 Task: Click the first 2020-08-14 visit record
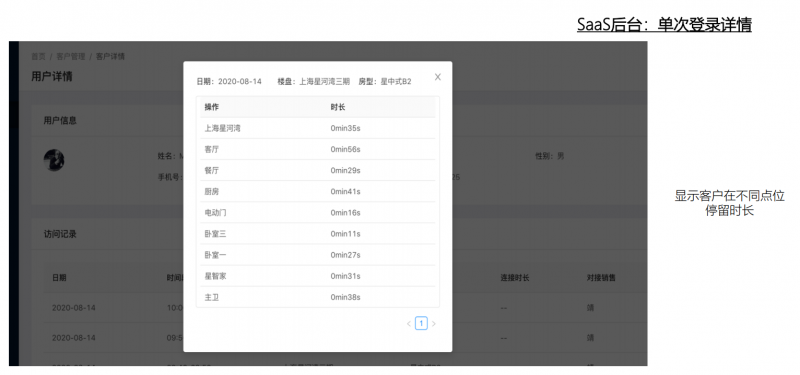(73, 308)
